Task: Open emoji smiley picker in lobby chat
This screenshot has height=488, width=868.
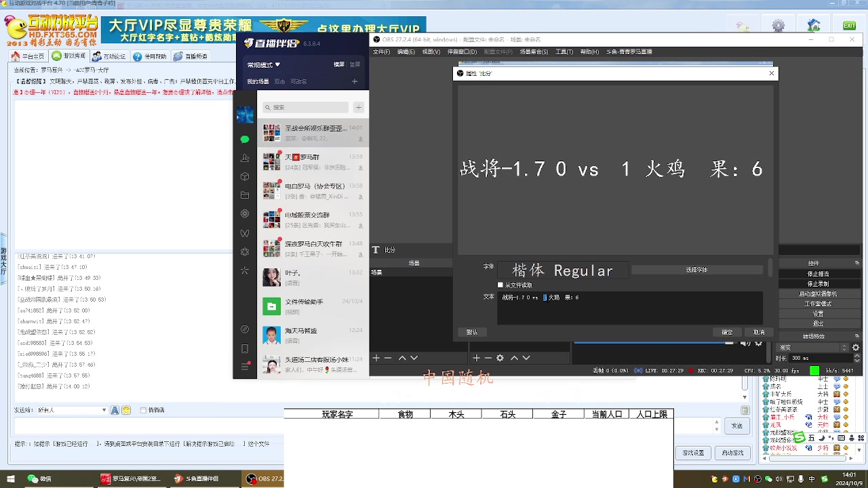Action: [x=126, y=410]
